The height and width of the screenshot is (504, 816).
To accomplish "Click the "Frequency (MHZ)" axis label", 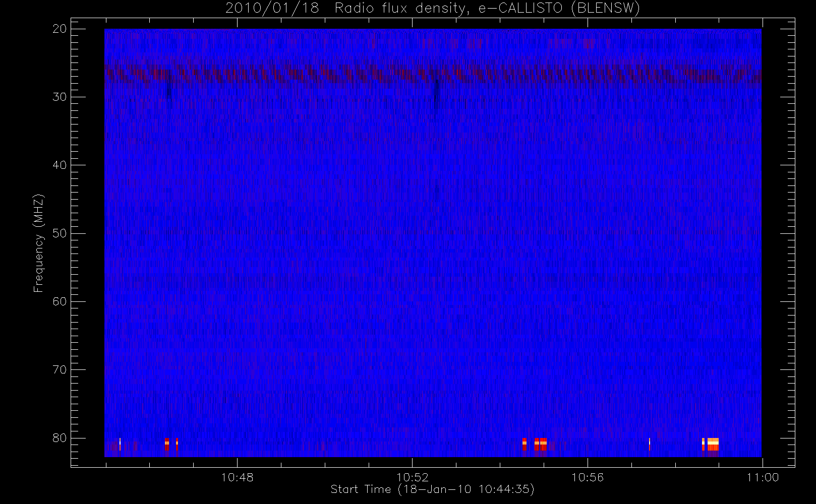I will point(39,243).
